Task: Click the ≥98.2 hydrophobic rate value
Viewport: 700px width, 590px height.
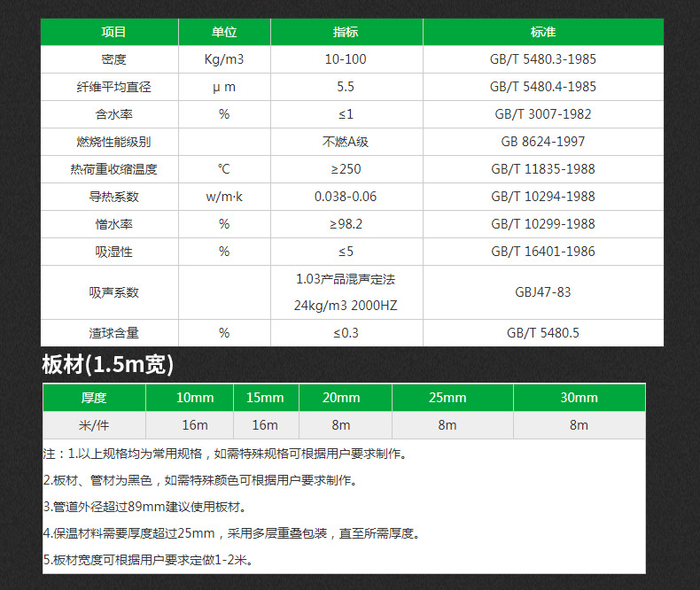Action: 345,224
